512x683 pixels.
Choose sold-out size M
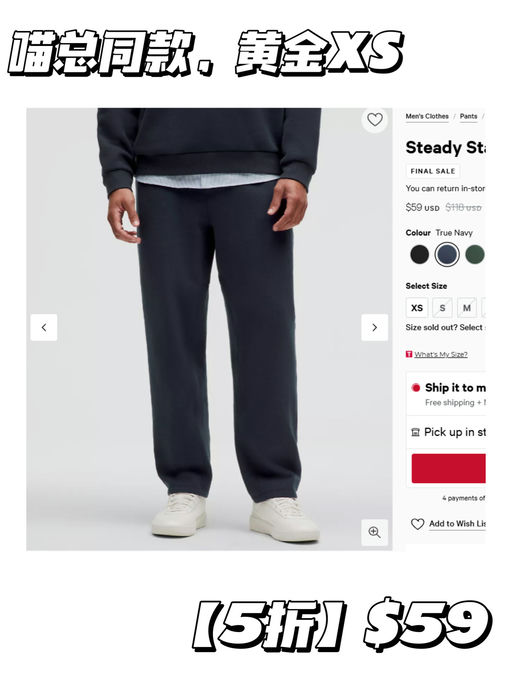pos(467,308)
